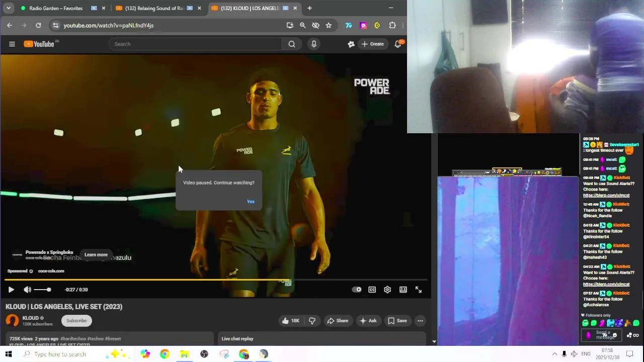
Task: Open File Explorer from taskbar
Action: (x=184, y=354)
